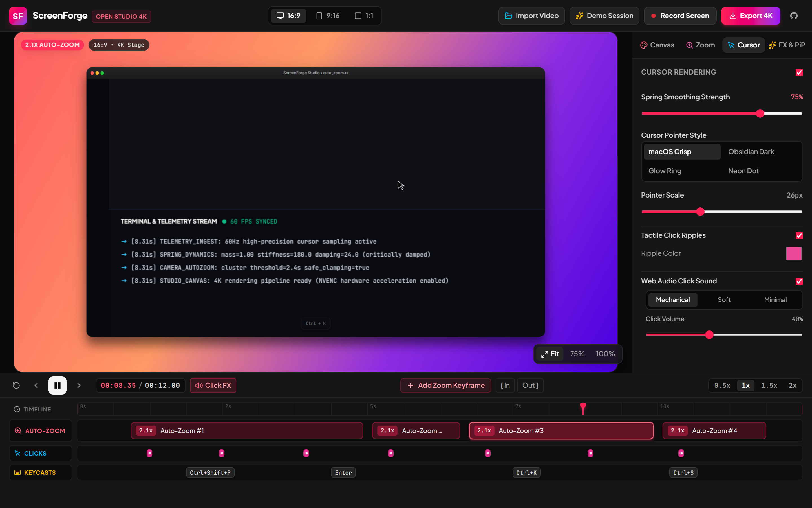Set preview zoom to 100%
The height and width of the screenshot is (508, 812).
[605, 354]
